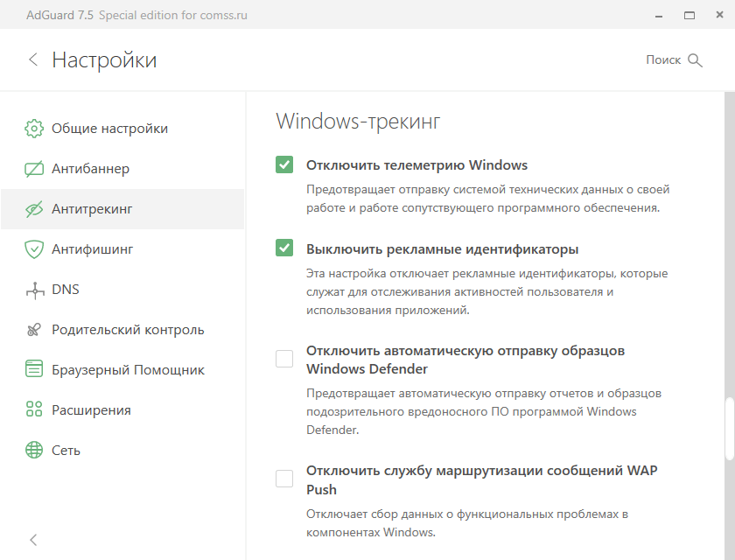Screen dimensions: 735x560
Task: Click the General settings gear icon
Action: point(34,129)
